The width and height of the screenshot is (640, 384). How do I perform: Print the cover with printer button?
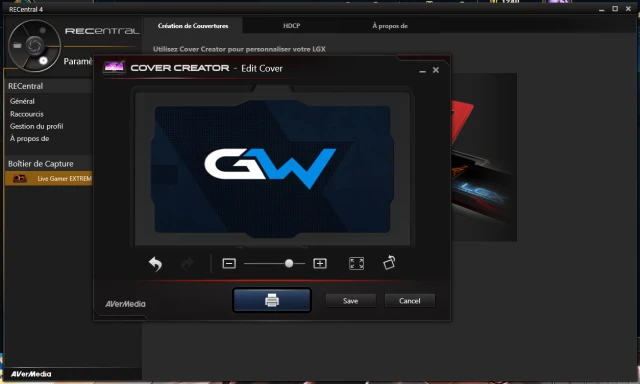pyautogui.click(x=272, y=300)
